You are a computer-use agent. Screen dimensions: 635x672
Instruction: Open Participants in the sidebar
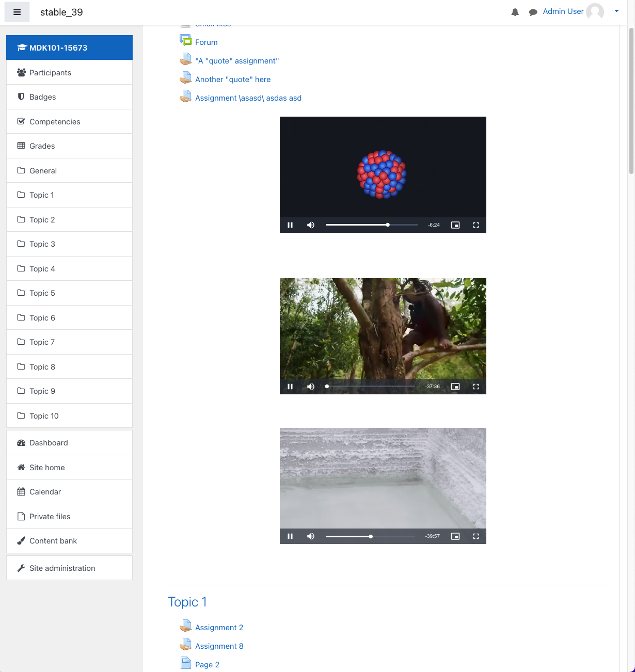click(69, 72)
